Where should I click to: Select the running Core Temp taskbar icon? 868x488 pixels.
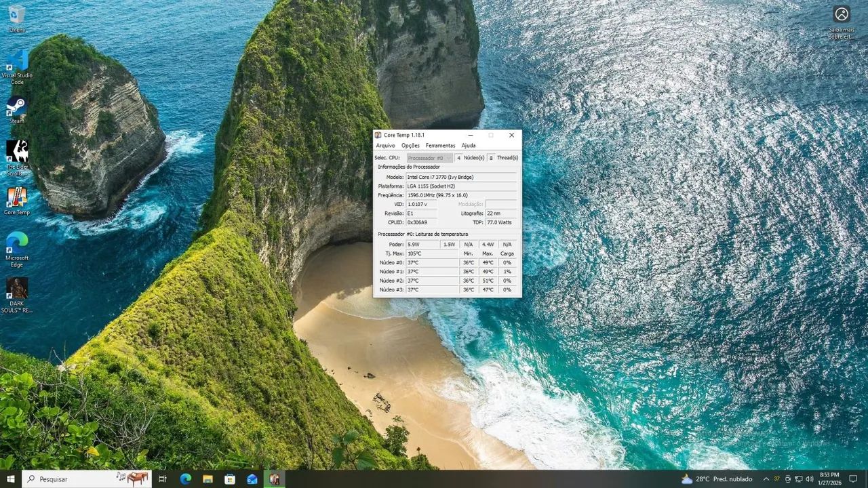pos(275,479)
